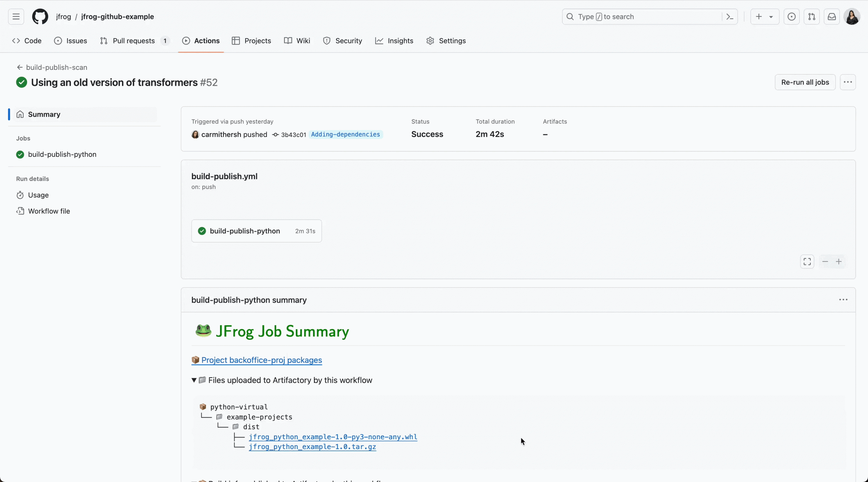Zoom in the workflow graph

(x=839, y=262)
